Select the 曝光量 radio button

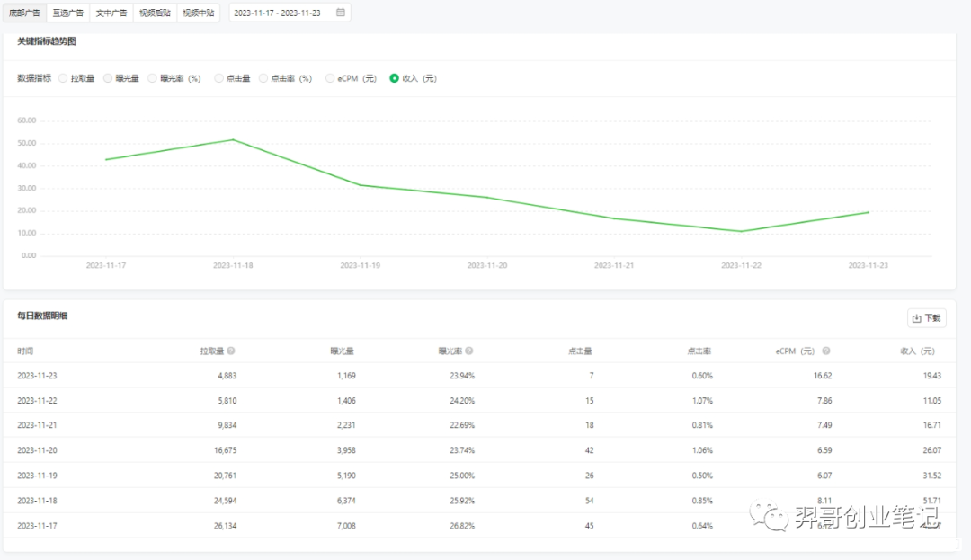[x=108, y=78]
